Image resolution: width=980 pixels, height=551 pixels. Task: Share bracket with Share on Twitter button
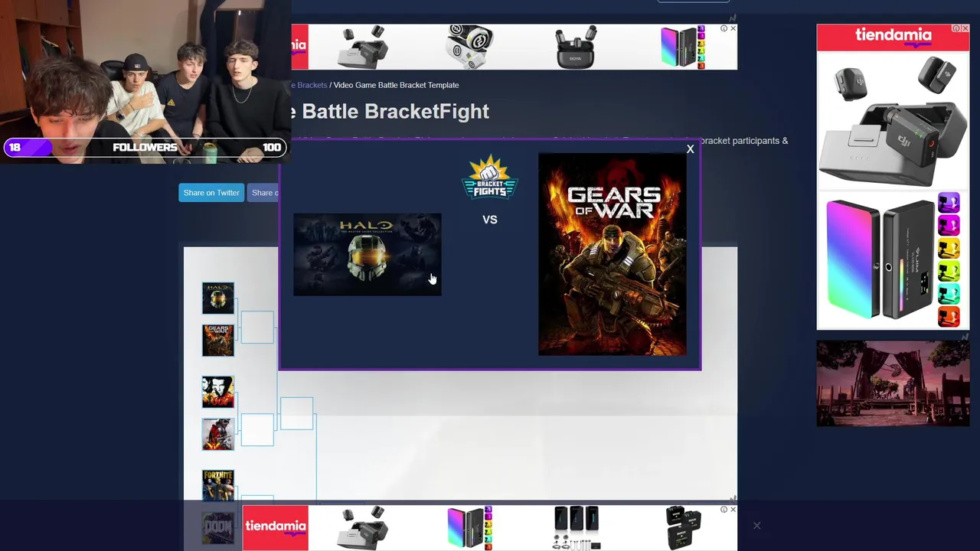(x=211, y=193)
